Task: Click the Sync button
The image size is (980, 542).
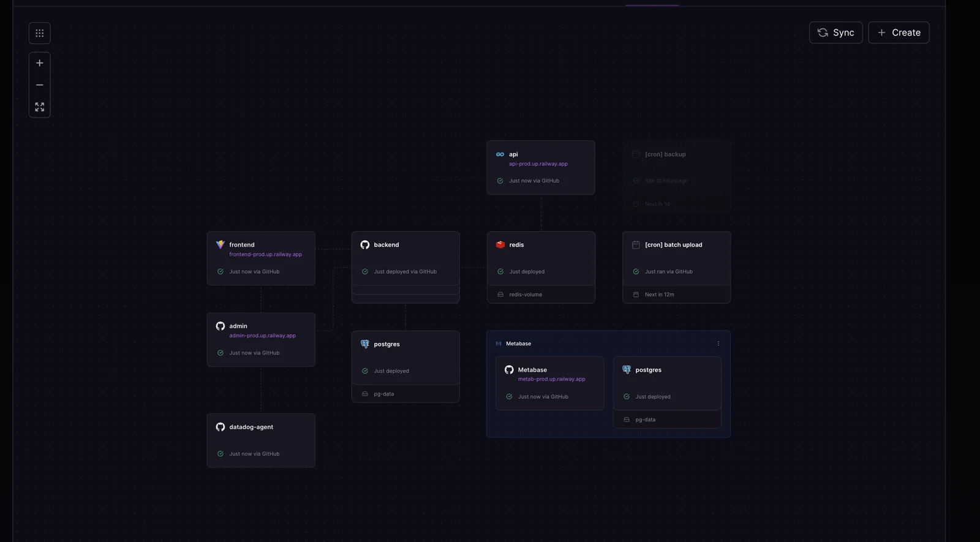Action: point(835,32)
